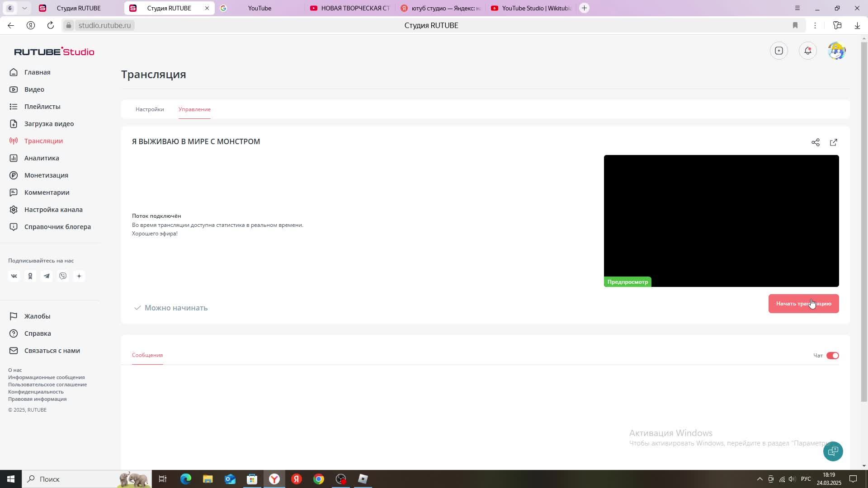Open the user profile avatar
Screen dimensions: 868x488
[836, 51]
